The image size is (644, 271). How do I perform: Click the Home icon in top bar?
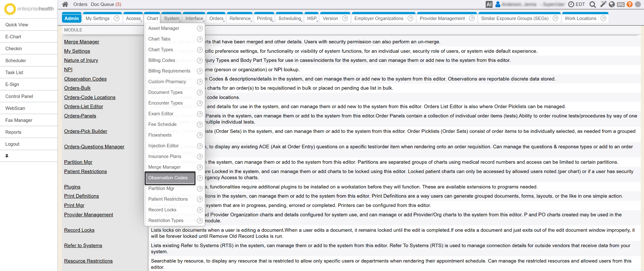click(65, 4)
